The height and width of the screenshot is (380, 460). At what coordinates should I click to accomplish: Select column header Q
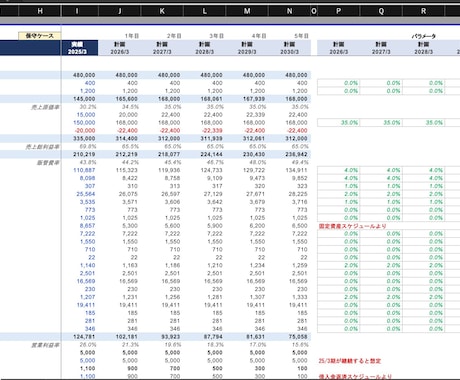[x=381, y=11]
